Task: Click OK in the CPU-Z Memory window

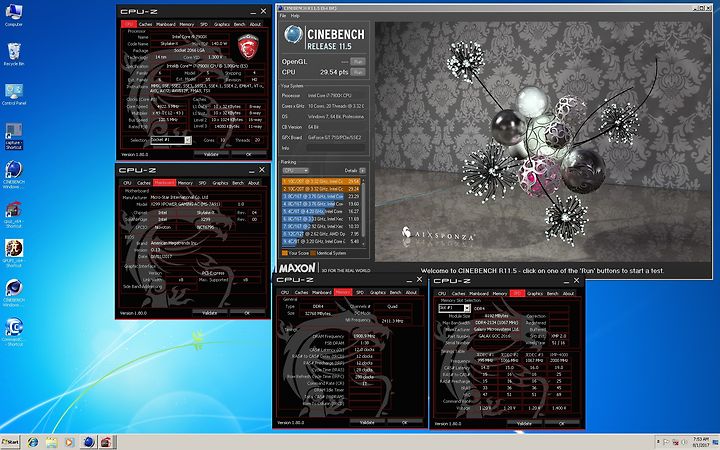Action: [405, 422]
